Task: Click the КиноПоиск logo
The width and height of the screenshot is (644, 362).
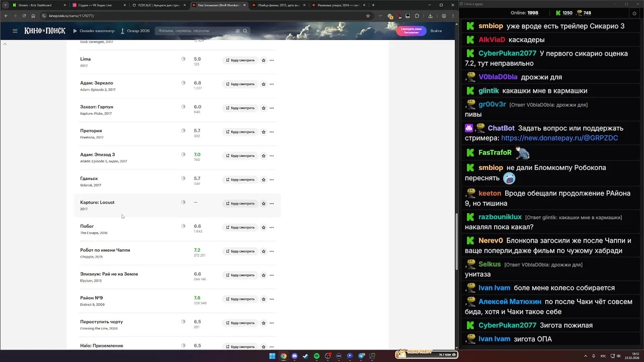Action: 45,31
